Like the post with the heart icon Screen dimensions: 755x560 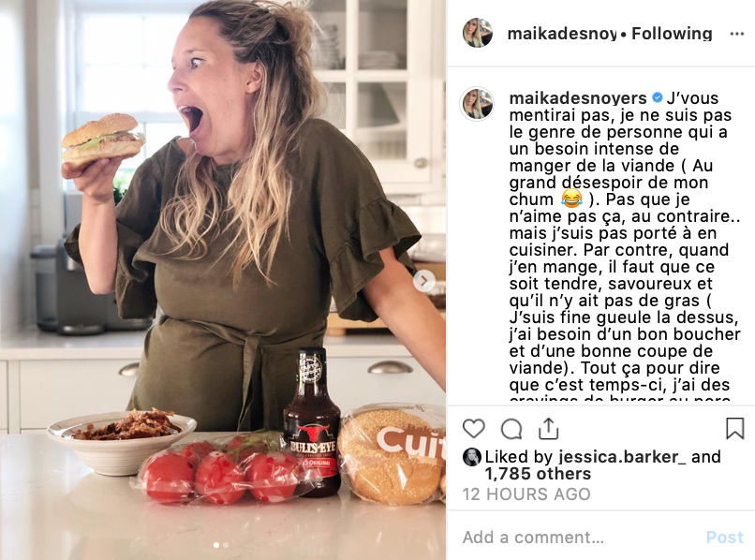pos(473,429)
